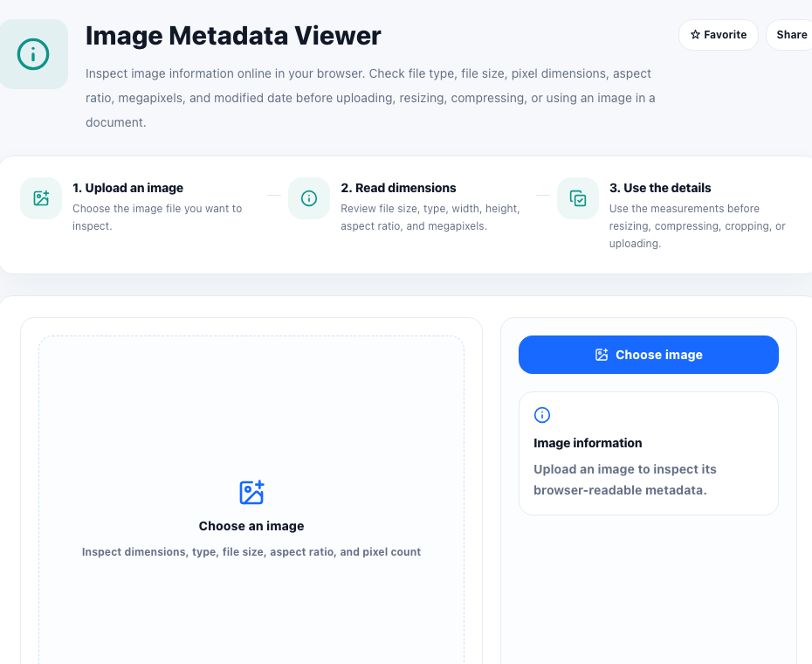Click 'Upload an image to inspect its' text
Image resolution: width=812 pixels, height=664 pixels.
tap(625, 469)
